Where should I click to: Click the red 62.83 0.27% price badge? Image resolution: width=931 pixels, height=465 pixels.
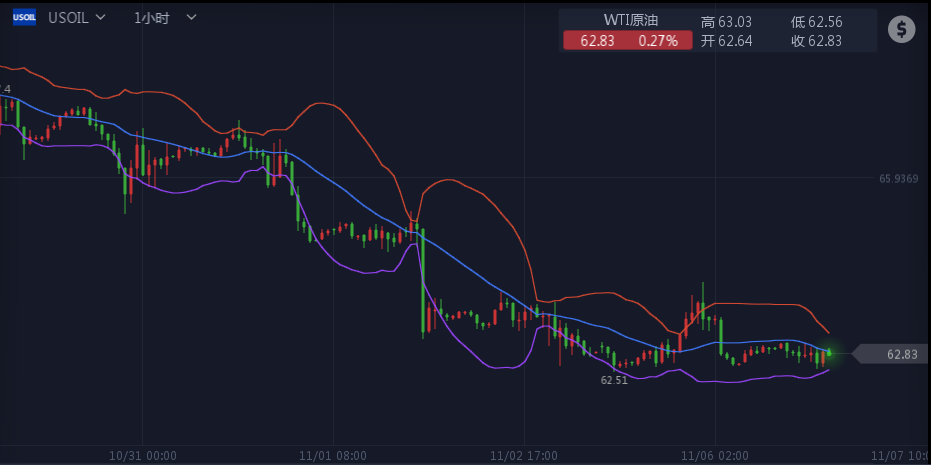pos(628,40)
